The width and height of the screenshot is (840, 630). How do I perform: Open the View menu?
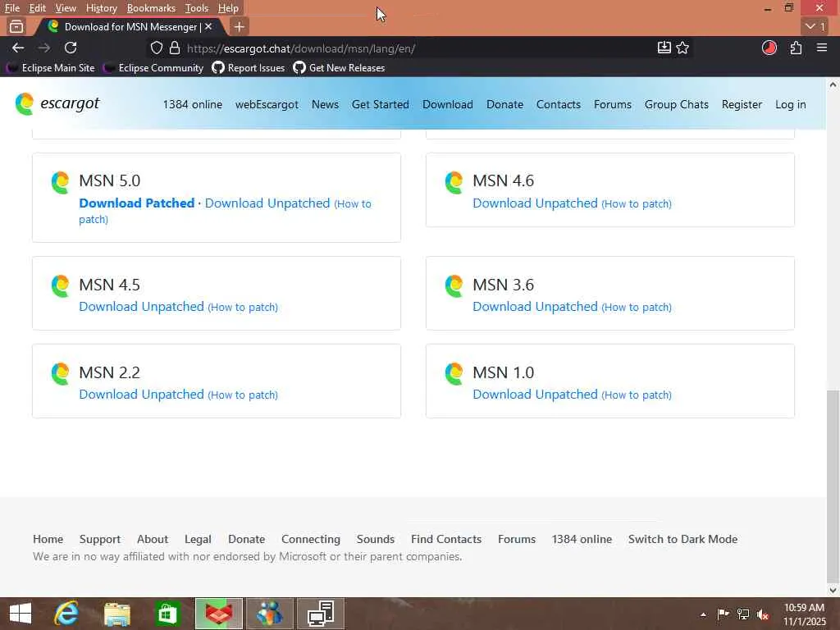(66, 8)
